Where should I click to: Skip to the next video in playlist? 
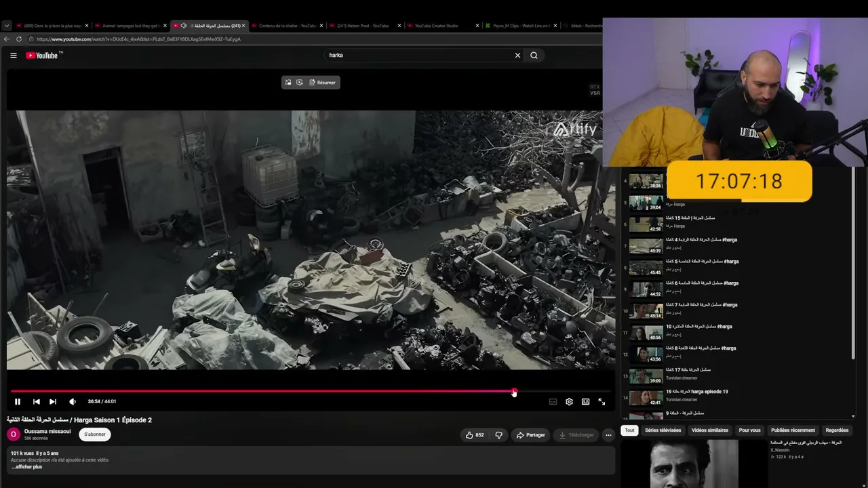coord(53,402)
